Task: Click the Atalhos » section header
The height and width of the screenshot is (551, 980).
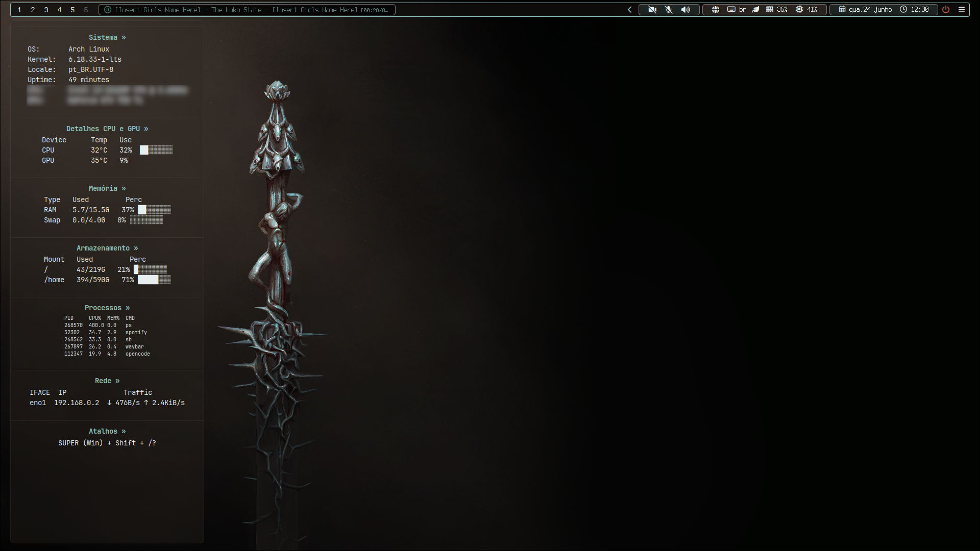Action: coord(107,431)
